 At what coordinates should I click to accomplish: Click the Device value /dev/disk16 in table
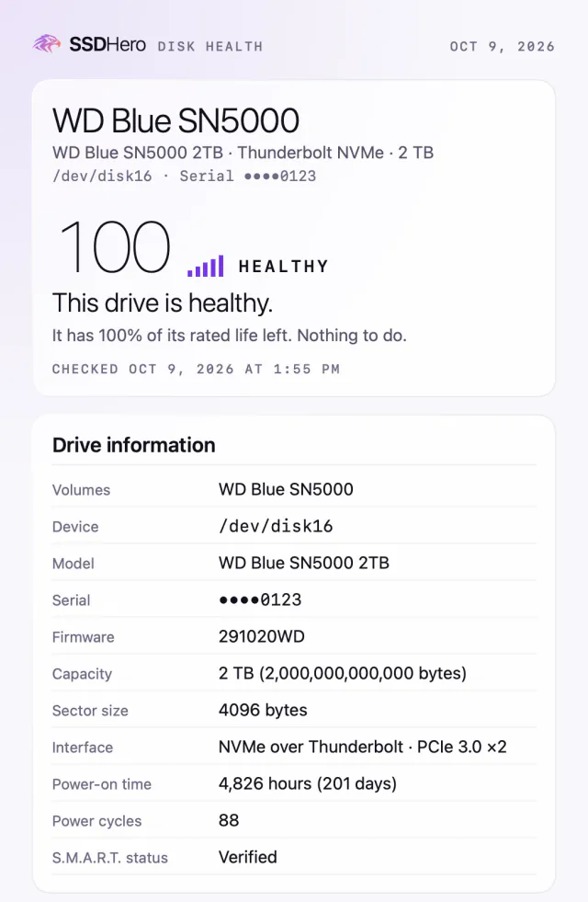pos(276,526)
